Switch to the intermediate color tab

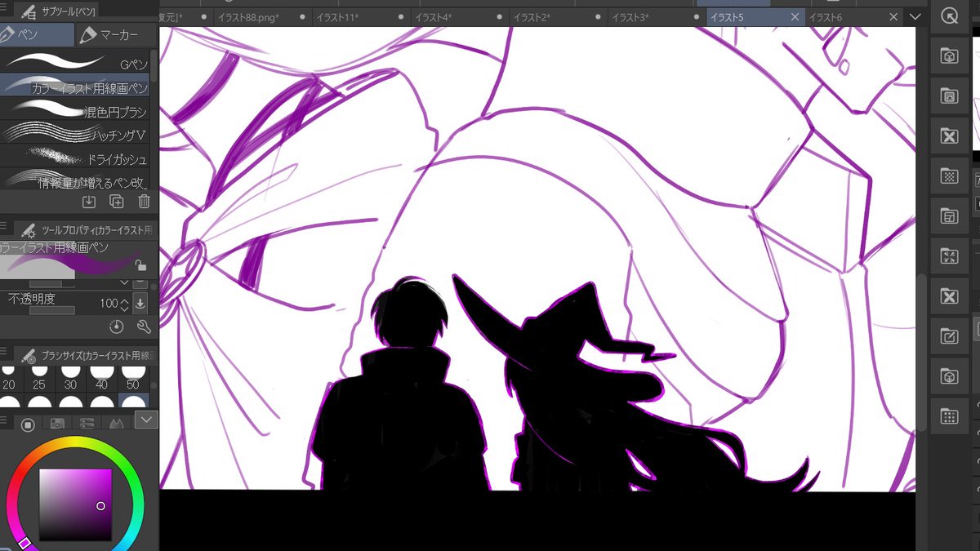(116, 423)
